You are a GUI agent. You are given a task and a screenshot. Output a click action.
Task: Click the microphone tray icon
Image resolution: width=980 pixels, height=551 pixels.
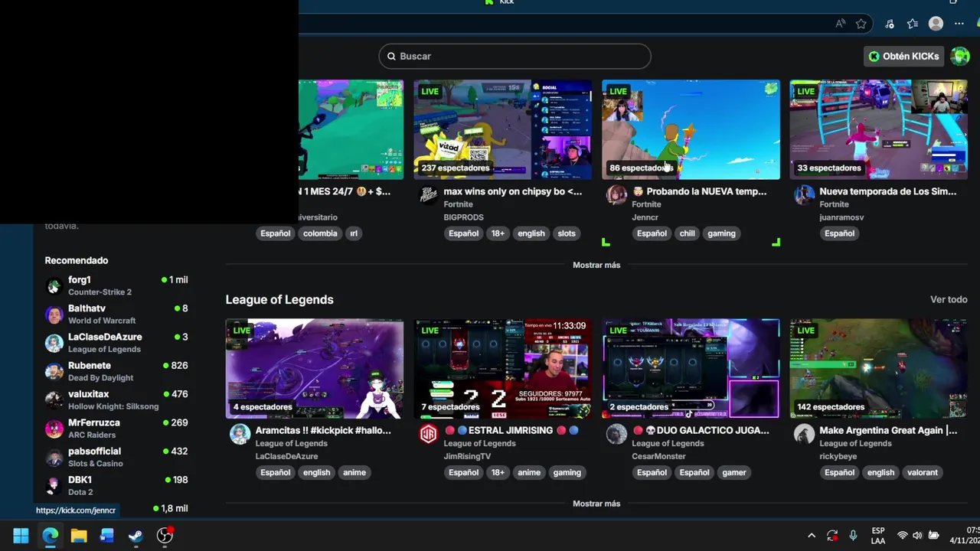tap(853, 536)
